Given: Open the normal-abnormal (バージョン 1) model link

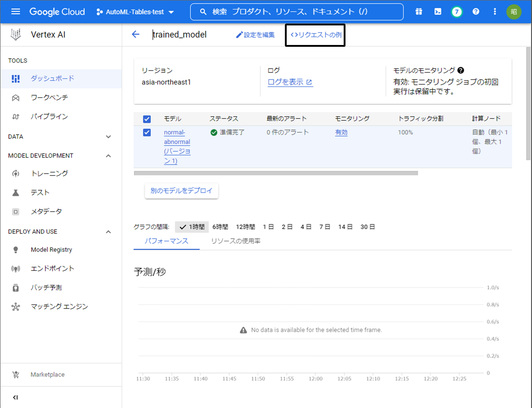Looking at the screenshot, I should pyautogui.click(x=177, y=147).
